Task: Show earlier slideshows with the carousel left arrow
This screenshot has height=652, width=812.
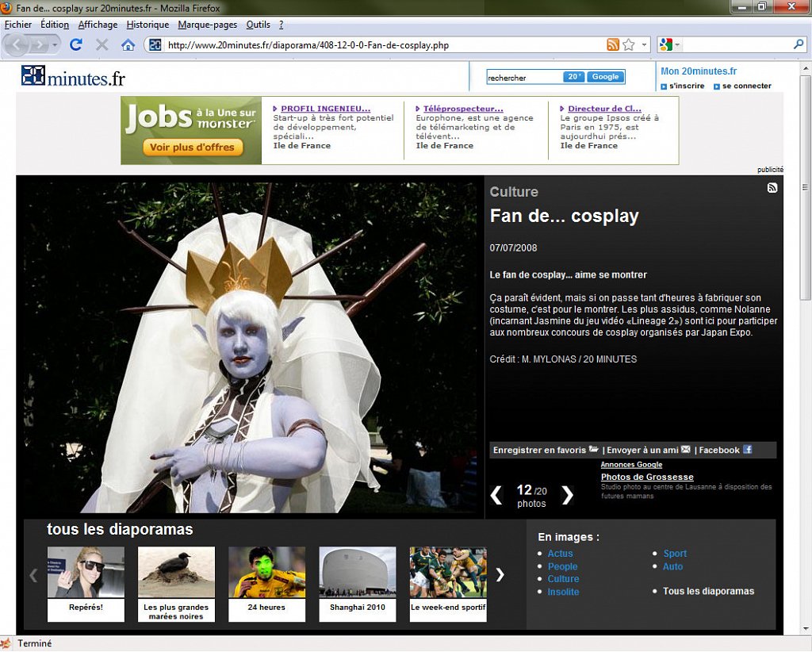Action: [33, 575]
